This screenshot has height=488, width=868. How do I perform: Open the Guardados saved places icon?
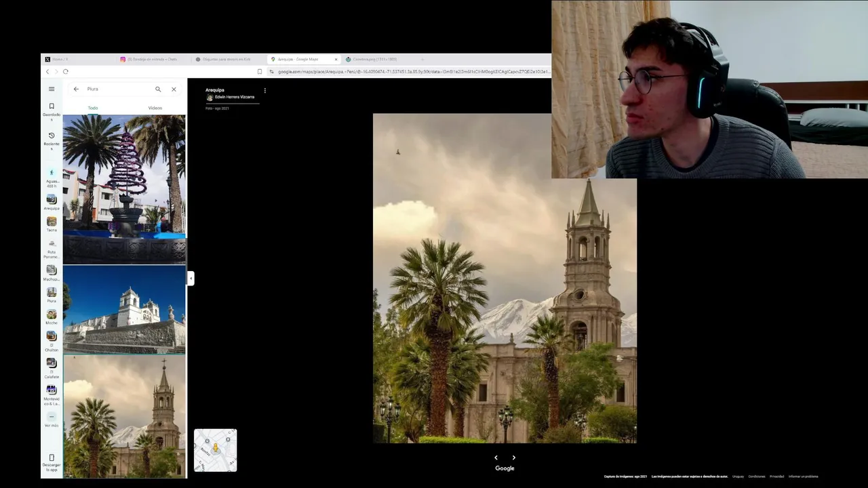[x=52, y=106]
